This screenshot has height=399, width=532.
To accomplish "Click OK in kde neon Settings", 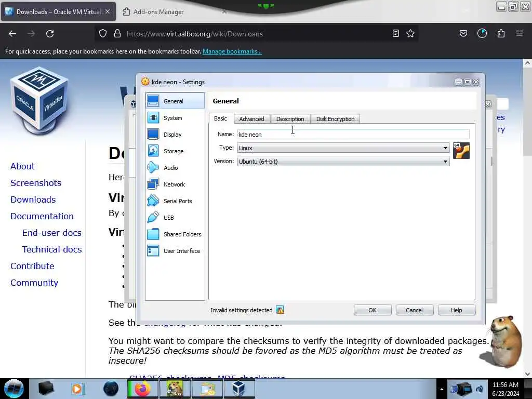I will tap(373, 310).
